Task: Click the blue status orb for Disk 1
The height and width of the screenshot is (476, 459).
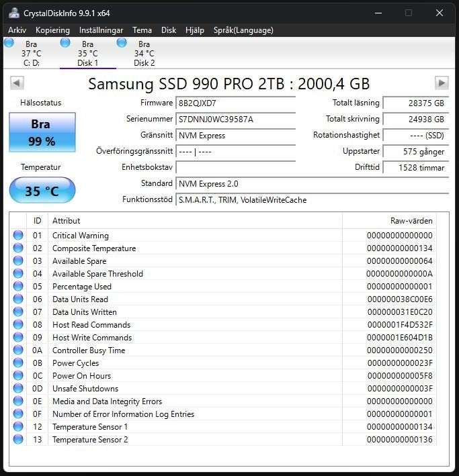Action: pyautogui.click(x=65, y=42)
